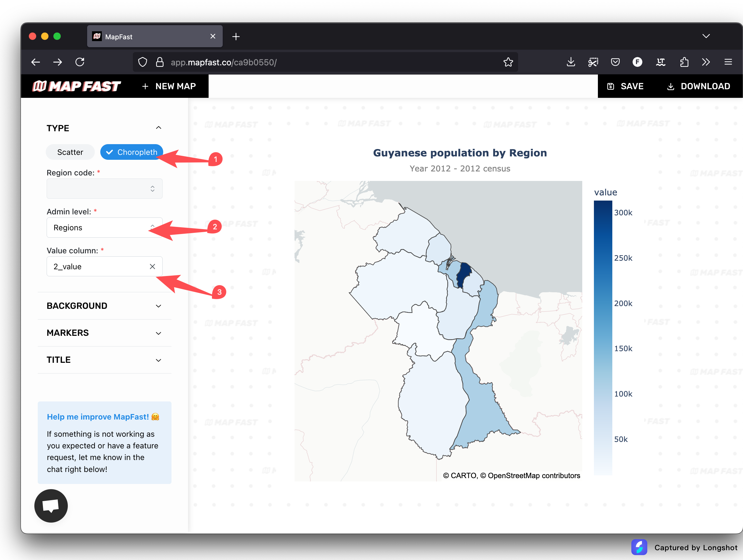743x560 pixels.
Task: Click the screenshot scissors extension icon
Action: 593,62
